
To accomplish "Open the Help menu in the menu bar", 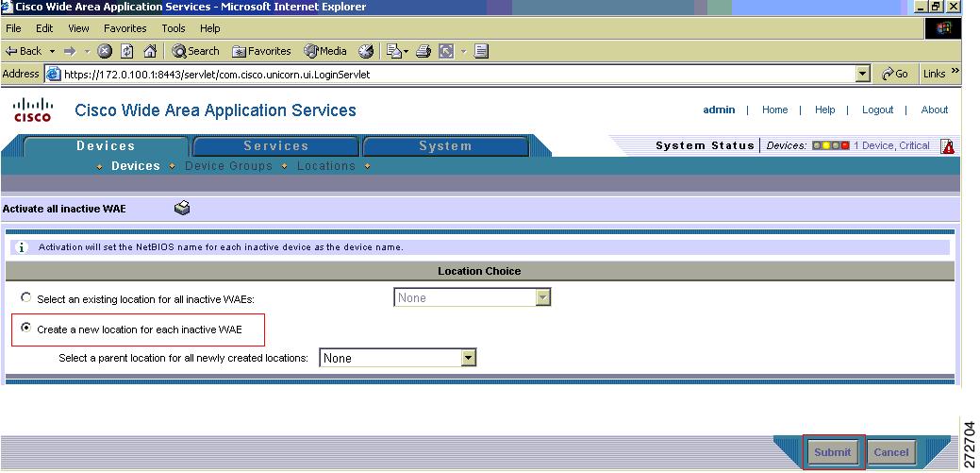I will click(210, 28).
